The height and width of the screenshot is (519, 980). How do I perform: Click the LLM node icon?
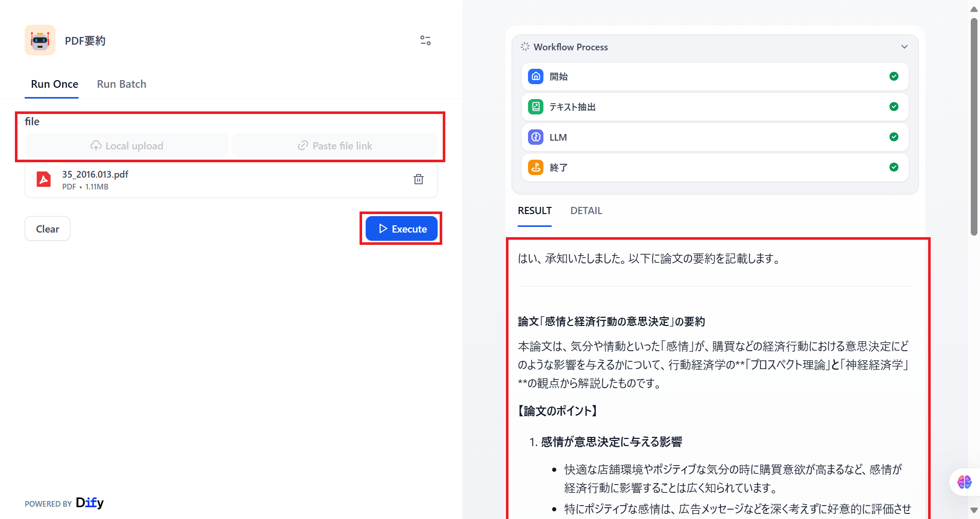coord(535,137)
